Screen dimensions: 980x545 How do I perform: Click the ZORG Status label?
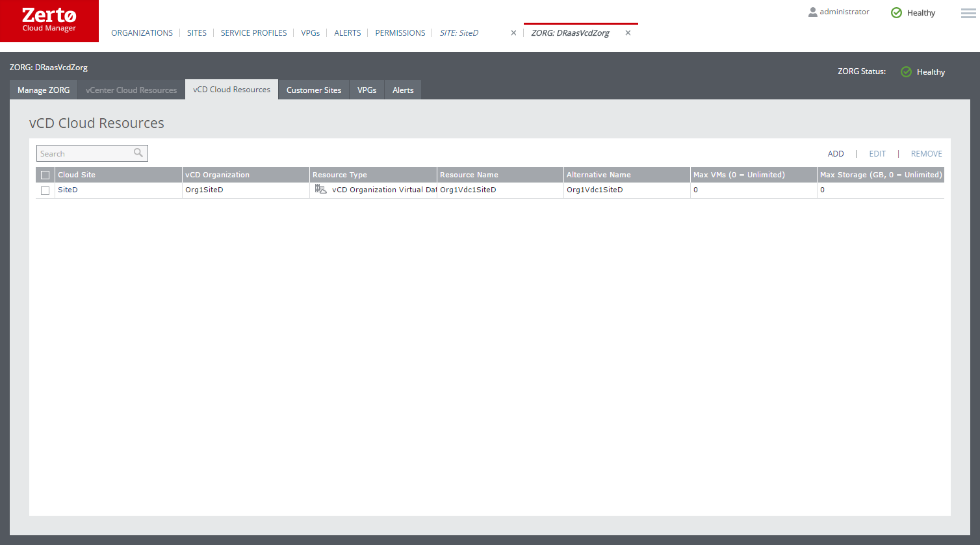point(862,71)
